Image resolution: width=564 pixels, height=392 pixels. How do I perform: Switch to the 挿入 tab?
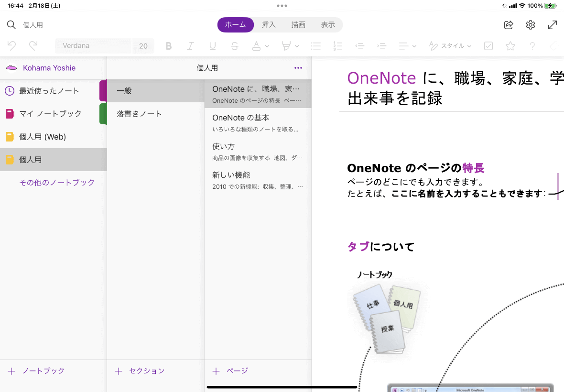(x=269, y=25)
